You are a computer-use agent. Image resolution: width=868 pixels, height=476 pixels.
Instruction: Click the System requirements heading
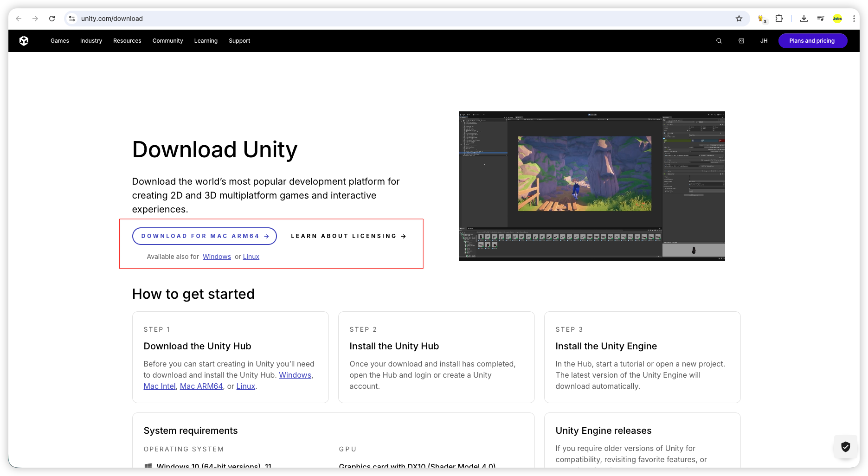click(x=191, y=431)
